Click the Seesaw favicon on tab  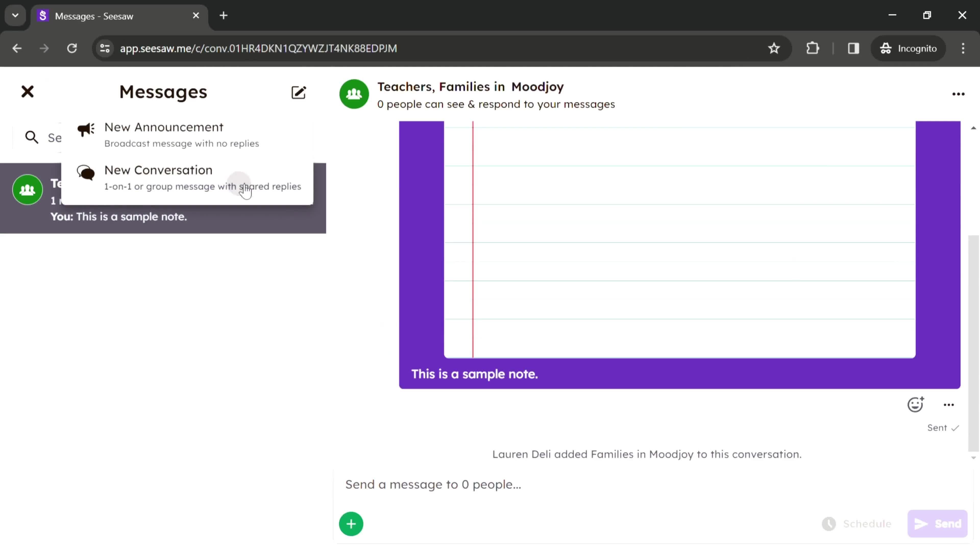43,16
